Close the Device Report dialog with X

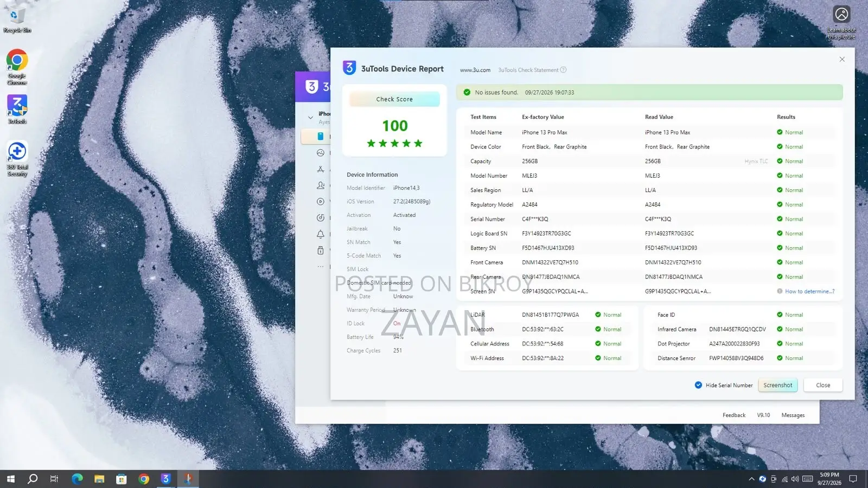pyautogui.click(x=842, y=59)
